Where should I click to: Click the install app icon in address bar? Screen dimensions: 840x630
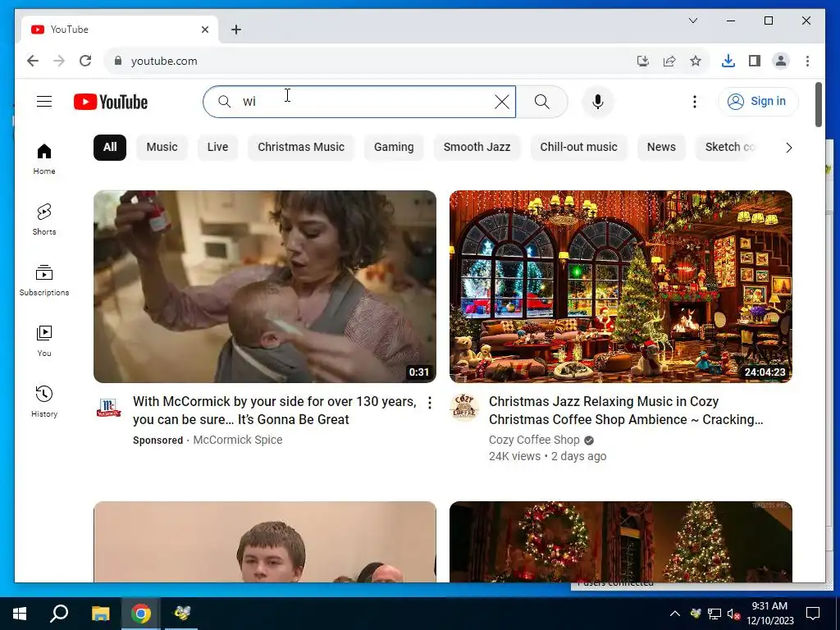coord(643,61)
